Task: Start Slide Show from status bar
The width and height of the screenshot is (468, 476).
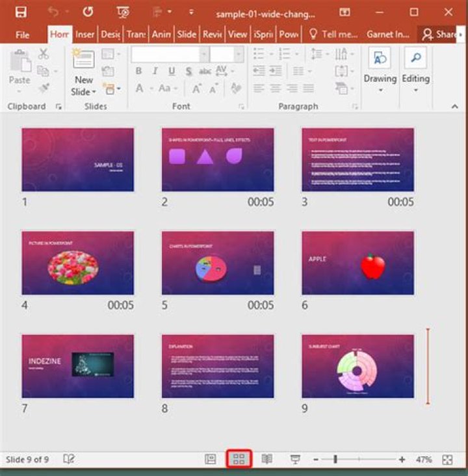Action: point(295,459)
